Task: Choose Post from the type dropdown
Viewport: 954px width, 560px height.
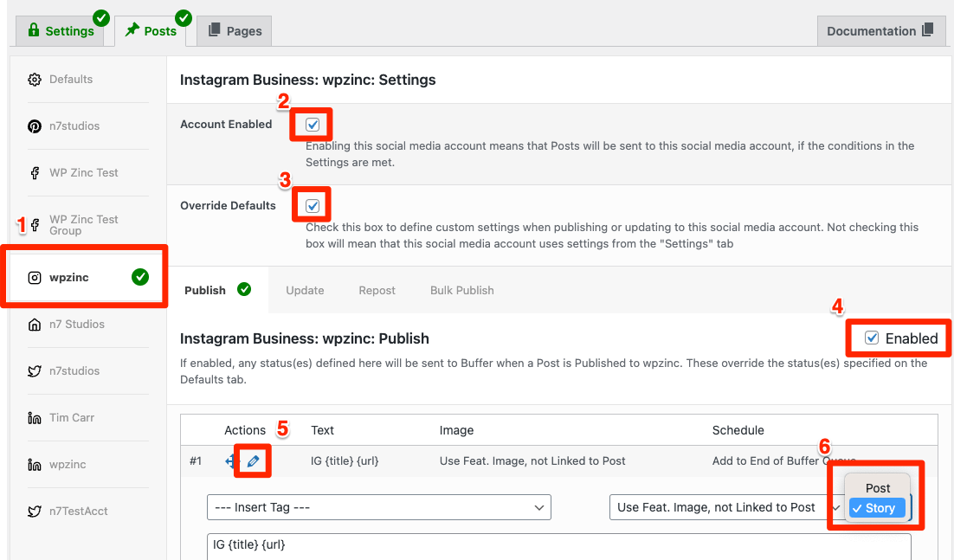Action: coord(877,488)
